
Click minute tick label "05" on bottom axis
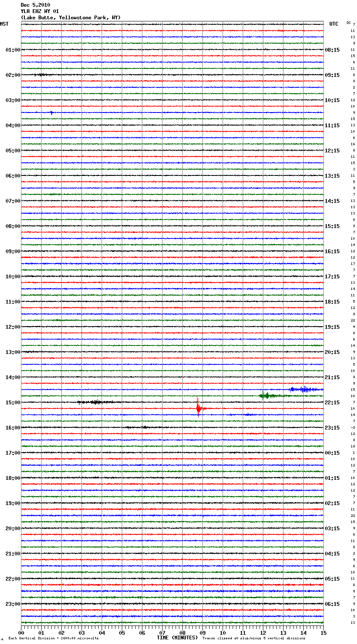coord(122,633)
